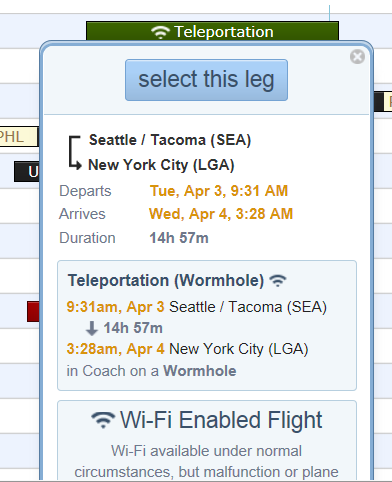Select the yellow PHL layover label
Viewport: 392px width, 482px height.
(x=19, y=137)
